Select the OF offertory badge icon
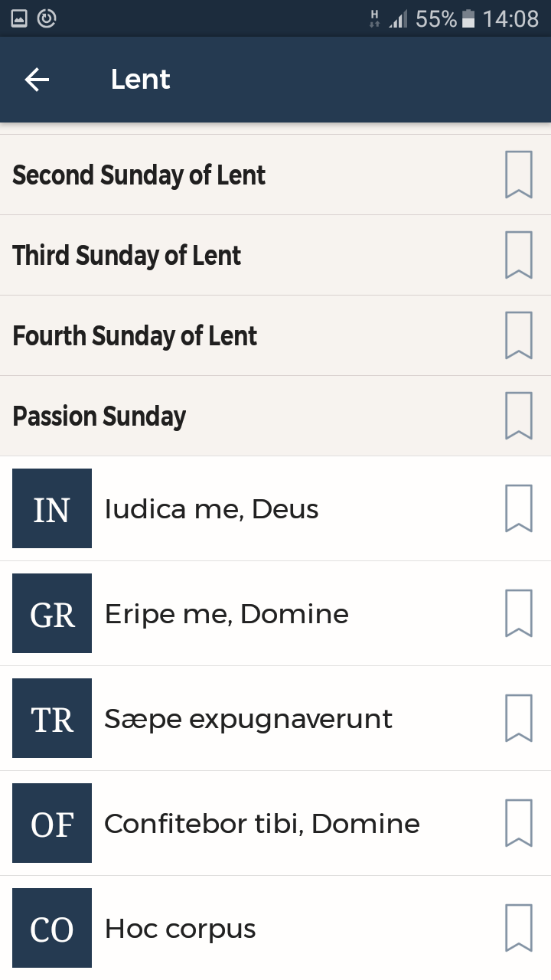 pyautogui.click(x=52, y=823)
